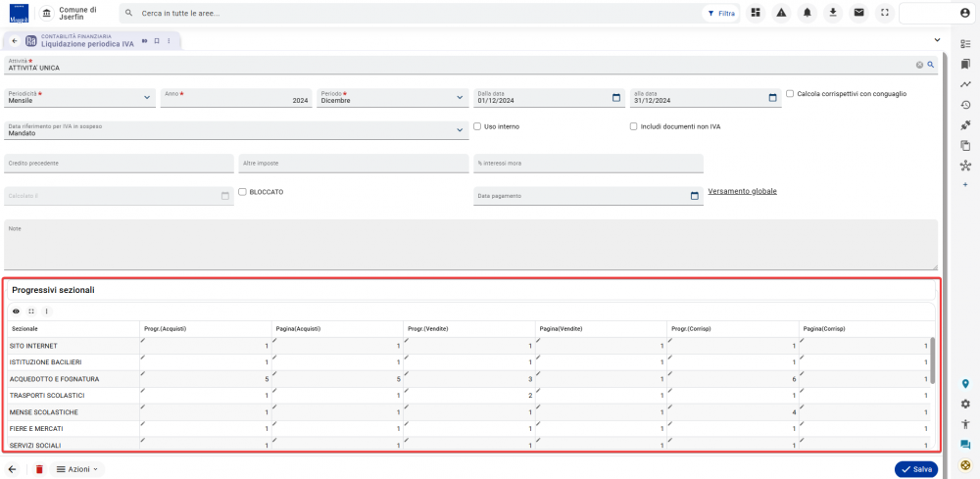Open the warnings triangle icon
Screen dimensions: 980x479
(x=781, y=13)
